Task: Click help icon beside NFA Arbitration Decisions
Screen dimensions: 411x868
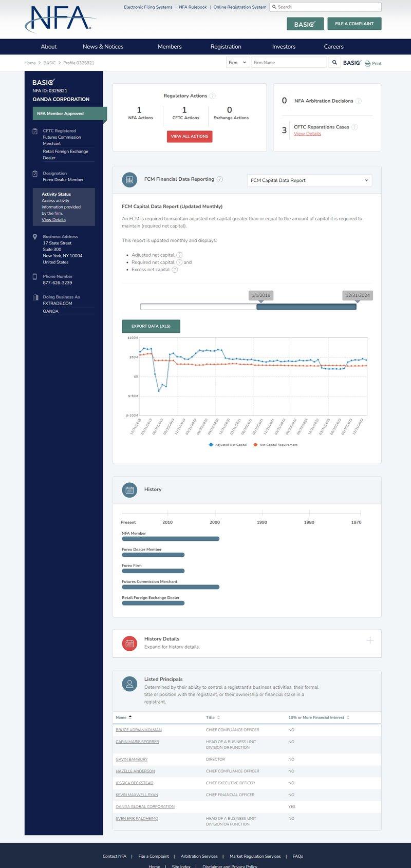Action: pos(359,101)
